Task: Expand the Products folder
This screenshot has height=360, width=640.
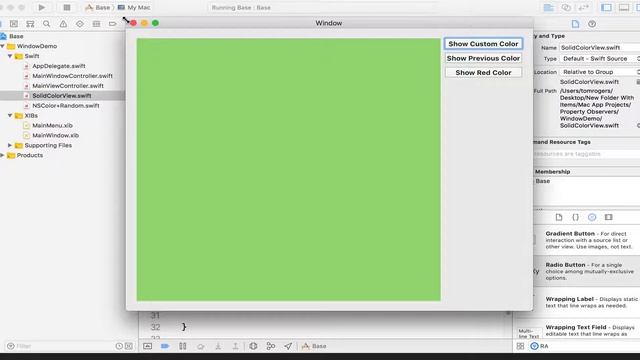Action: point(2,155)
